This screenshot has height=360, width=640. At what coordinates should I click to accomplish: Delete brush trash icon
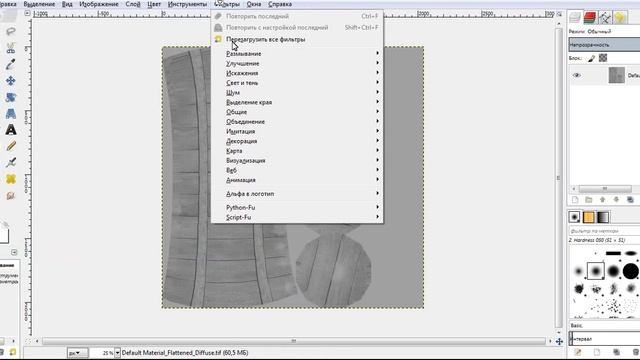(x=636, y=352)
